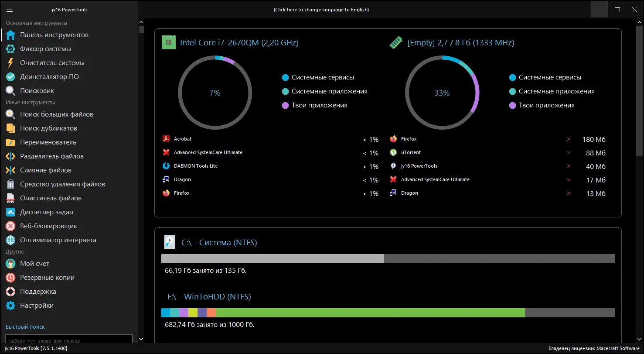The width and height of the screenshot is (644, 354).
Task: Close the Dragon process using 13 Мб
Action: pos(569,193)
